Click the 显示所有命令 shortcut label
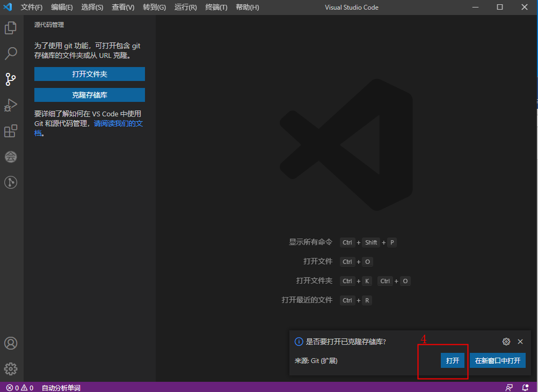This screenshot has width=538, height=392. [310, 242]
